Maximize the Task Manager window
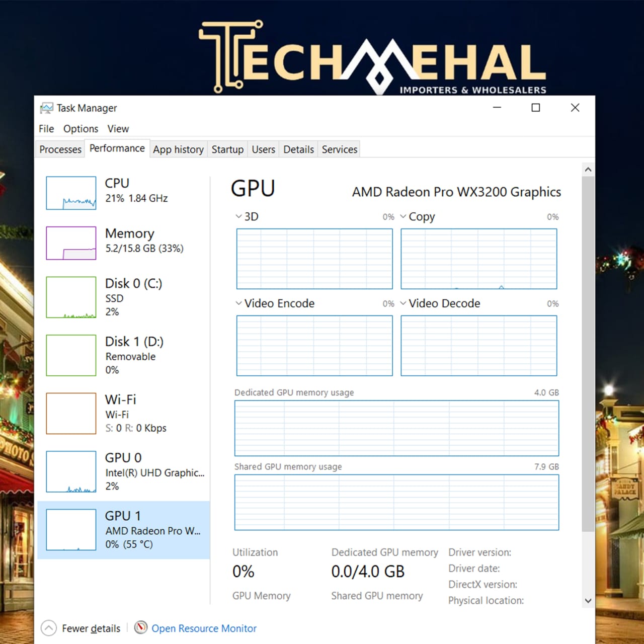Screen dimensions: 644x644 (x=536, y=108)
